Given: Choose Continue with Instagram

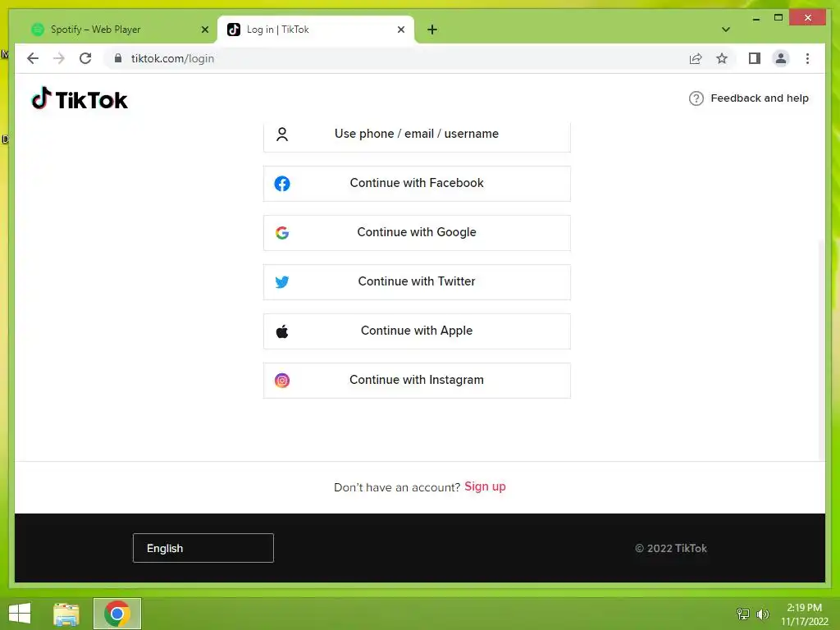Looking at the screenshot, I should pos(417,381).
